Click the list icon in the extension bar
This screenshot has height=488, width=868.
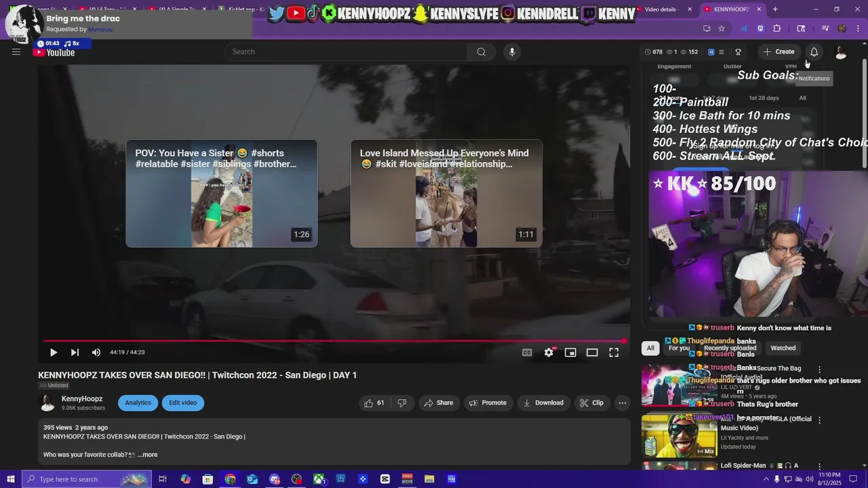point(722,52)
